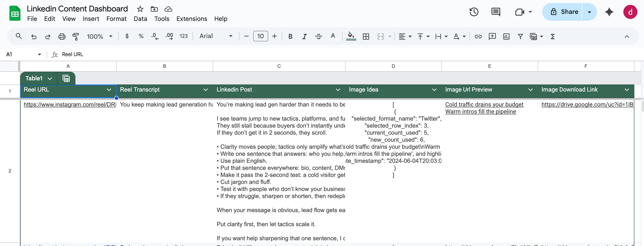The image size is (644, 246).
Task: Toggle strikethrough formatting
Action: pos(318,37)
